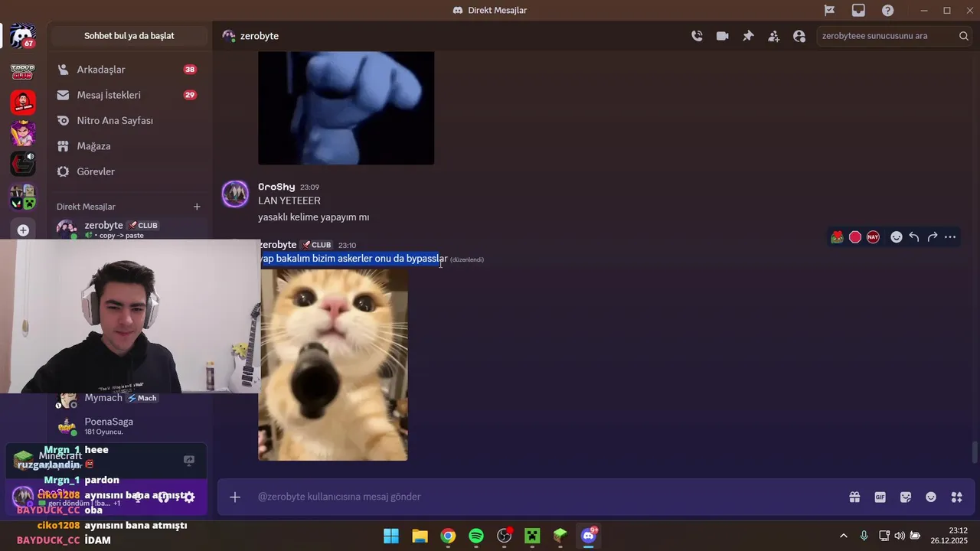Open the red-background character server icon
This screenshot has height=551, width=980.
23,102
